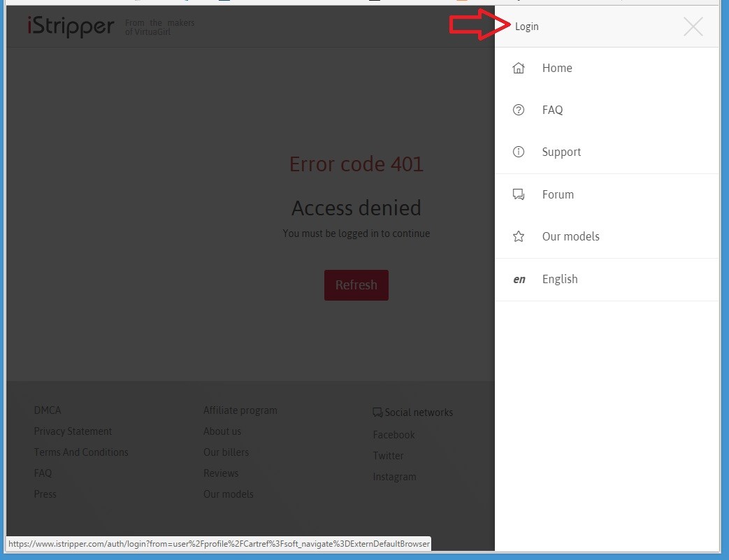Click the 'Access denied' text
729x560 pixels.
[x=356, y=208]
